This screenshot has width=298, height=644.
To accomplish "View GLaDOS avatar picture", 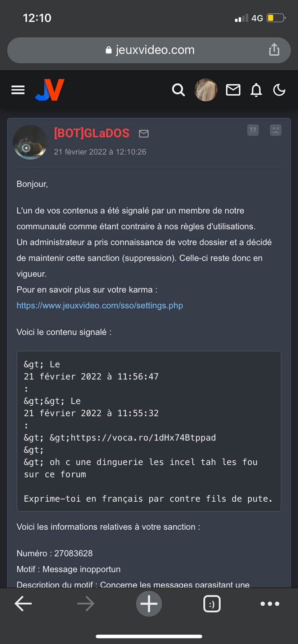I will 30,142.
